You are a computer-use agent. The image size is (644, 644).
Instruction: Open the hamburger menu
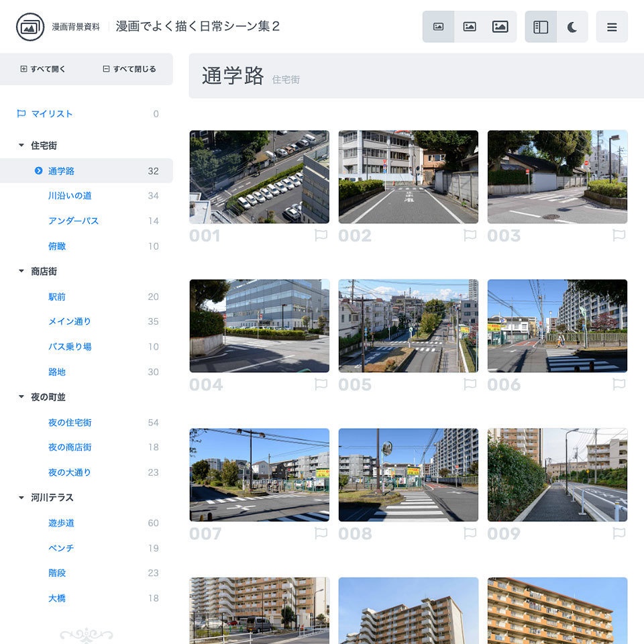[612, 26]
